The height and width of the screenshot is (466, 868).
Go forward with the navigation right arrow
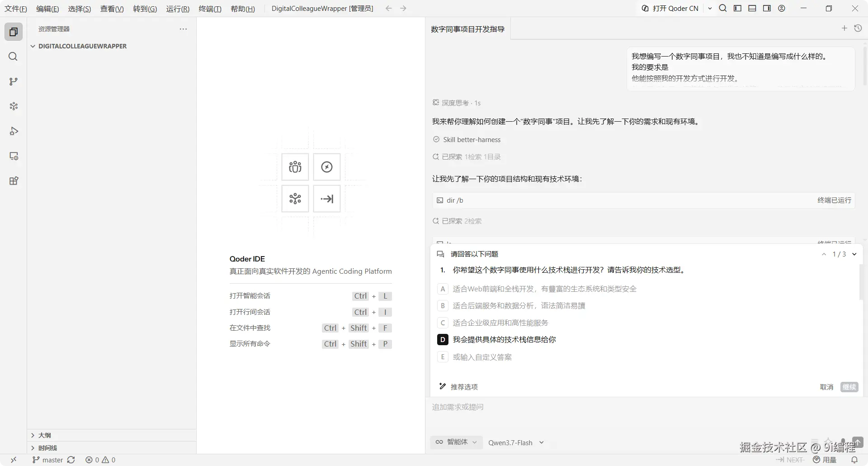[x=403, y=8]
